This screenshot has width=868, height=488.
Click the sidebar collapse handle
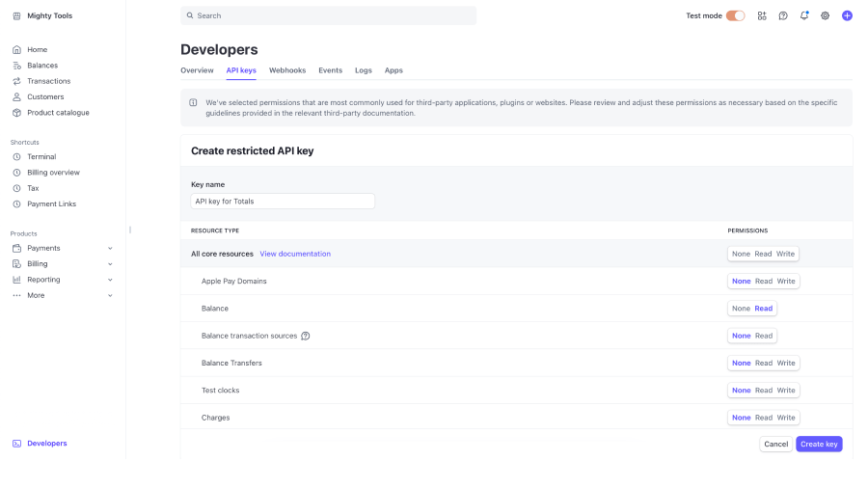pos(130,230)
